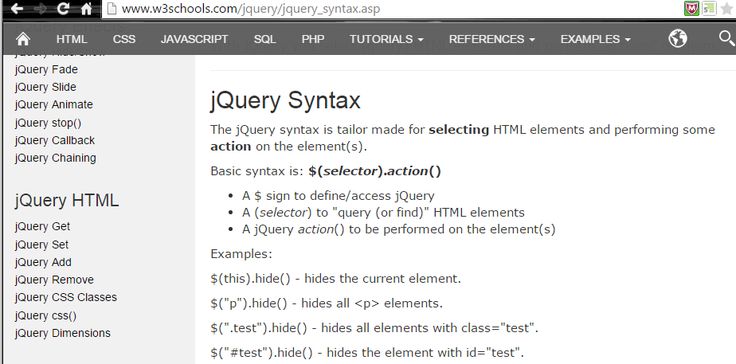Click the $(".test").hide() example line
This screenshot has height=364, width=736.
click(375, 328)
